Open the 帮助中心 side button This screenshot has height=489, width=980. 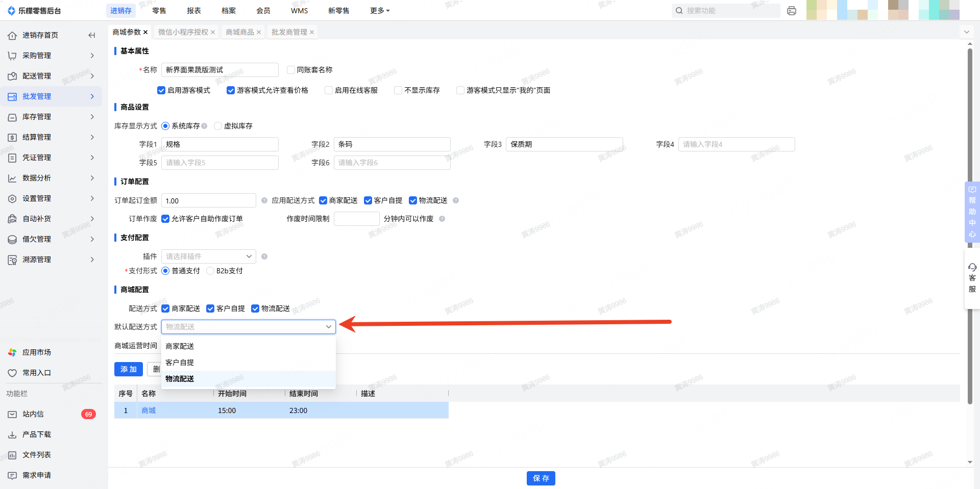(x=972, y=212)
